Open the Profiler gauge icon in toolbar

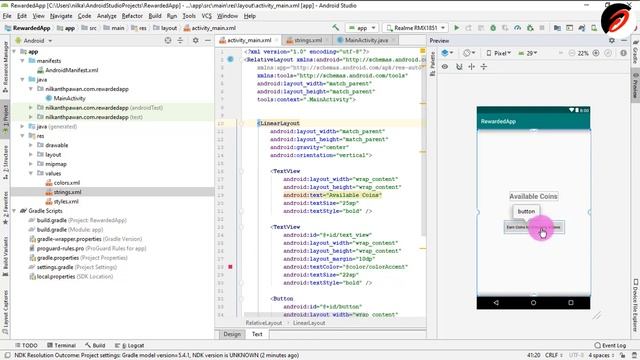518,28
